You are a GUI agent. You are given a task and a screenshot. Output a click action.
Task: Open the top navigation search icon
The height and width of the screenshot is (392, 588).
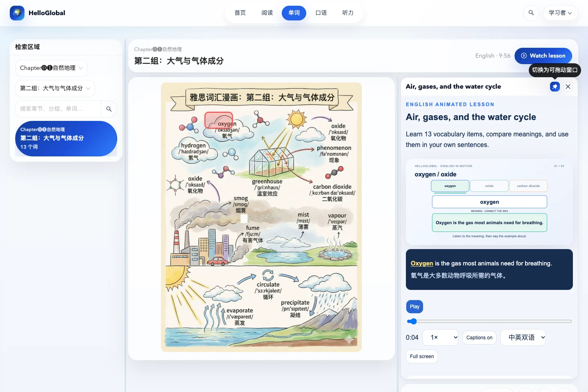click(531, 13)
